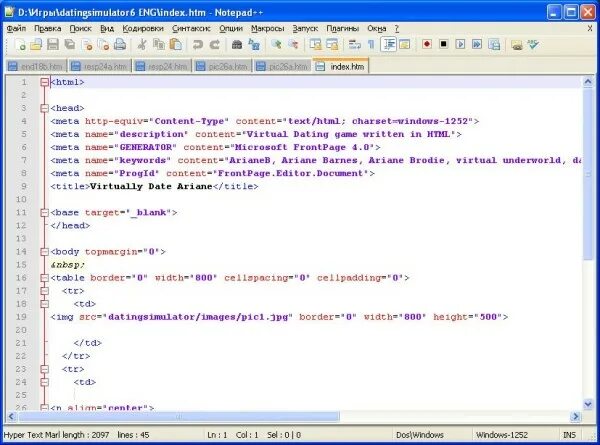Click the vertical scrollbar up arrow

[588, 82]
